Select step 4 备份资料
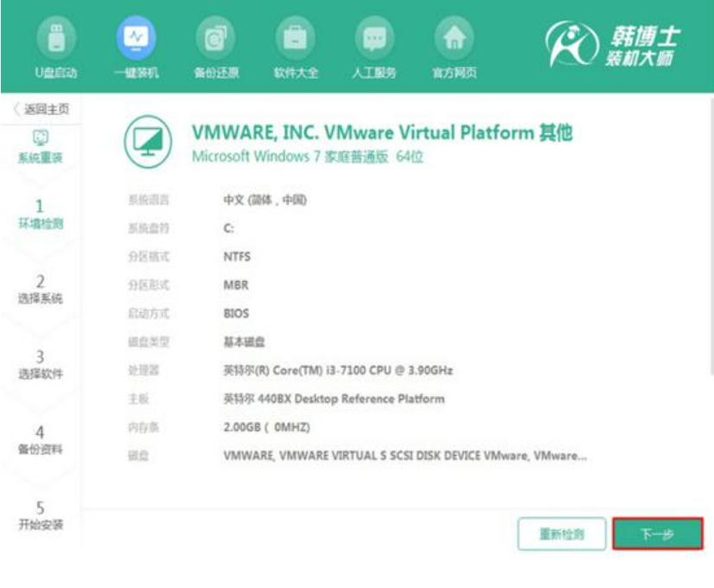Viewport: 714px width, 588px height. (40, 440)
